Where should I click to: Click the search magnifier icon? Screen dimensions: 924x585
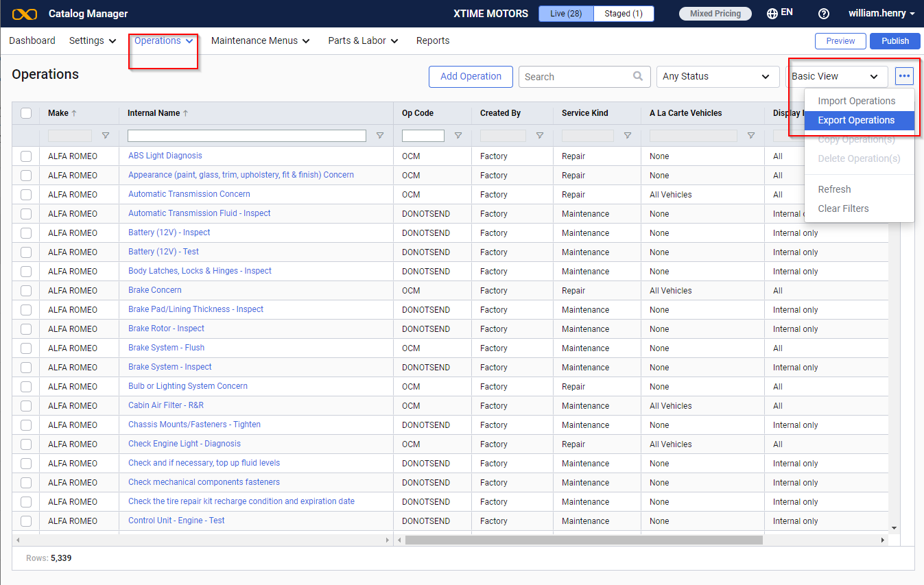tap(638, 76)
